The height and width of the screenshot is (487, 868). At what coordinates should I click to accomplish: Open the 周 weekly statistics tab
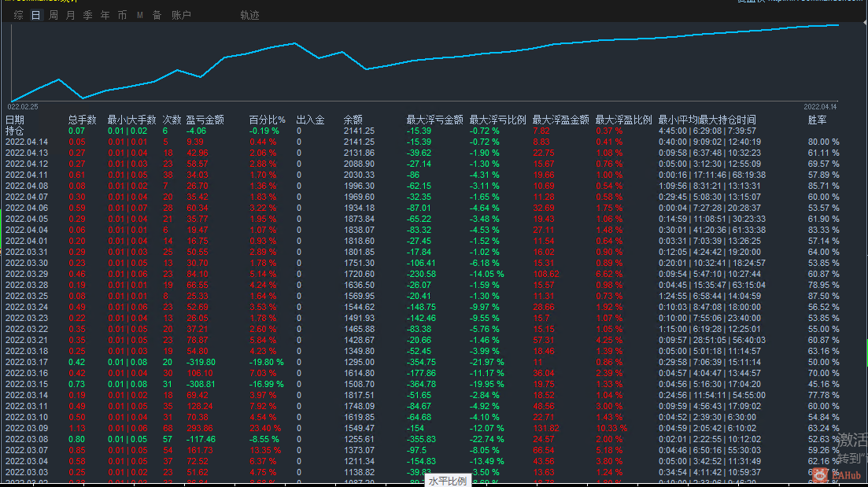click(x=54, y=15)
